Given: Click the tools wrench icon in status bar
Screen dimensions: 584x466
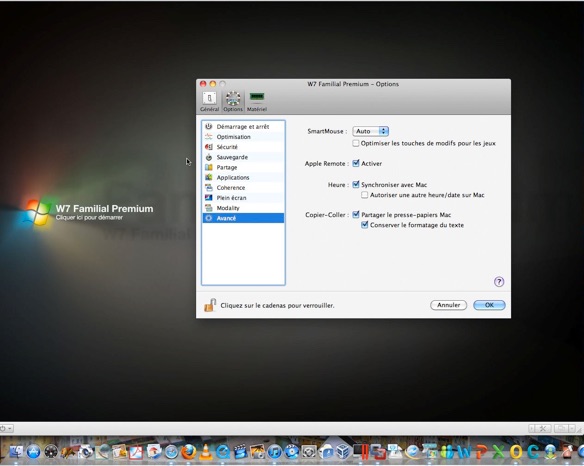Looking at the screenshot, I should point(543,428).
